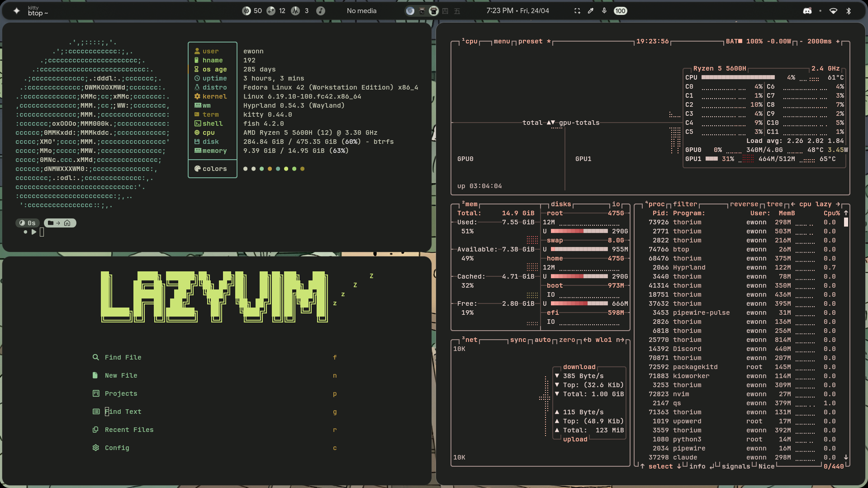Image resolution: width=868 pixels, height=488 pixels.
Task: Open Recent Files in LazyVim dashboard
Action: [x=215, y=430]
